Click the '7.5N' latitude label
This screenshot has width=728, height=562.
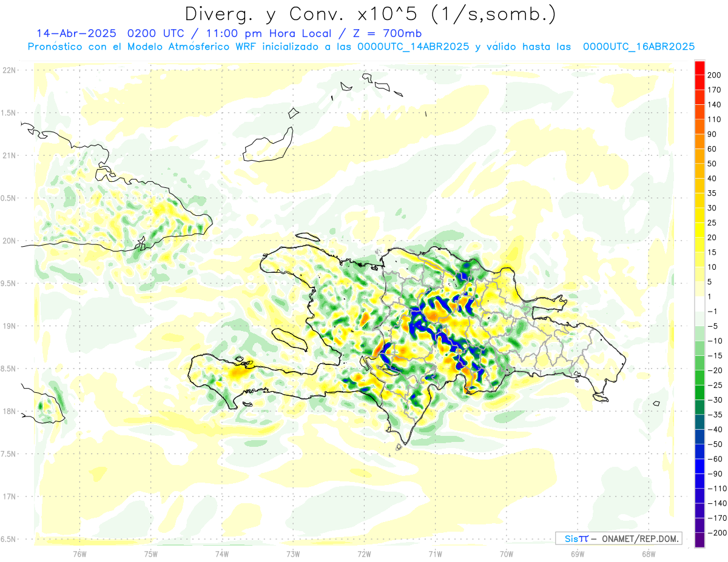[x=9, y=453]
